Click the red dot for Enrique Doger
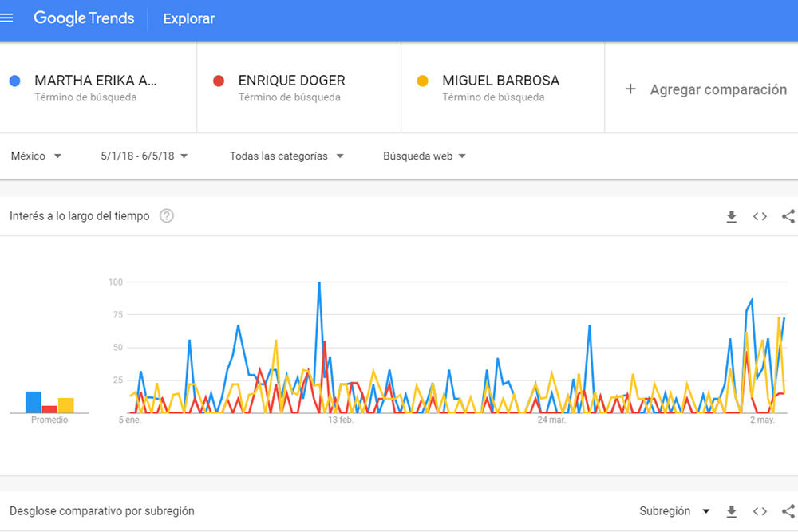Viewport: 798px width, 532px height. coord(219,81)
